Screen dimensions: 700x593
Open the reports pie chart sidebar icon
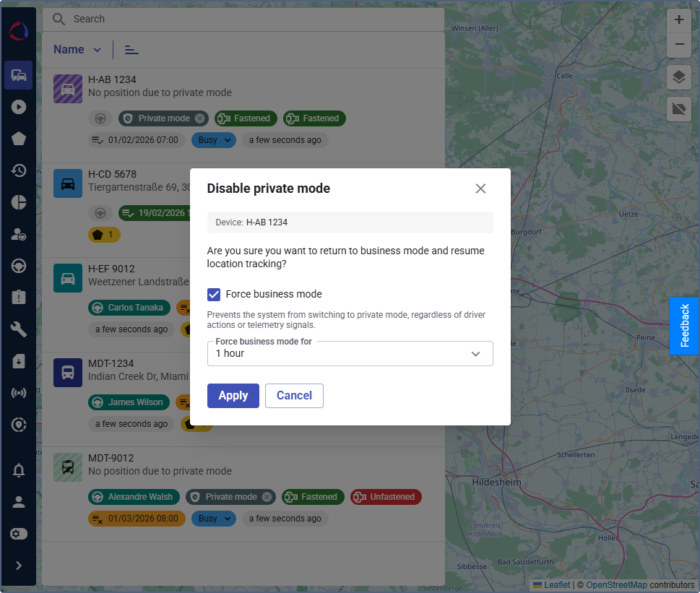click(x=18, y=202)
